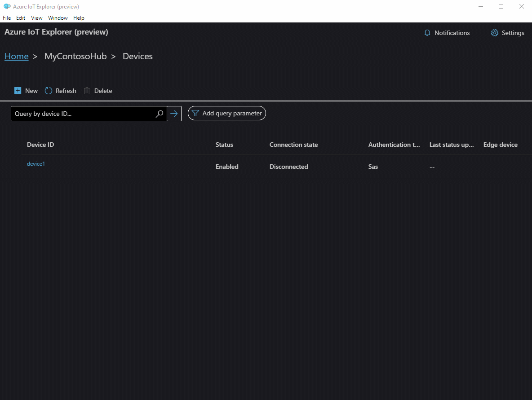Open the device1 link
The width and height of the screenshot is (532, 400).
coord(35,164)
